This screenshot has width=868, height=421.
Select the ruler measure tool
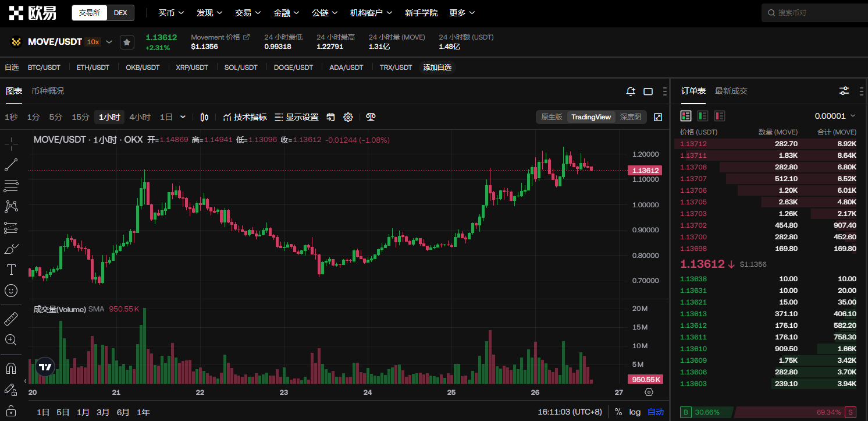pyautogui.click(x=11, y=319)
